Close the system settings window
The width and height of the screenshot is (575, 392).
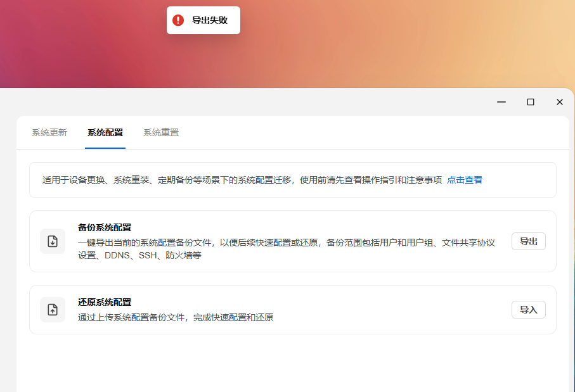click(560, 102)
